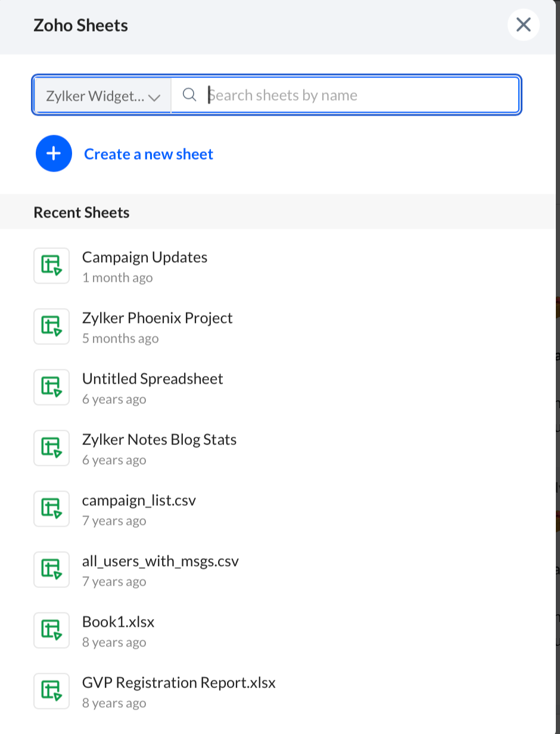Screen dimensions: 560x734
Task: Click the sheet icon beside Zylker Notes Blog Stats
Action: click(x=52, y=448)
